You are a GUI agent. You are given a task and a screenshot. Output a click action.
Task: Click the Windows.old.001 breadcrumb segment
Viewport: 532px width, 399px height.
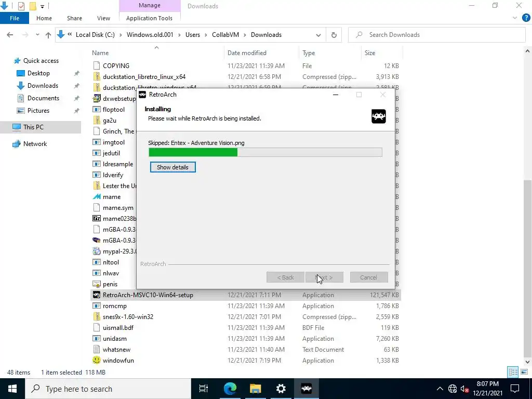coord(150,35)
